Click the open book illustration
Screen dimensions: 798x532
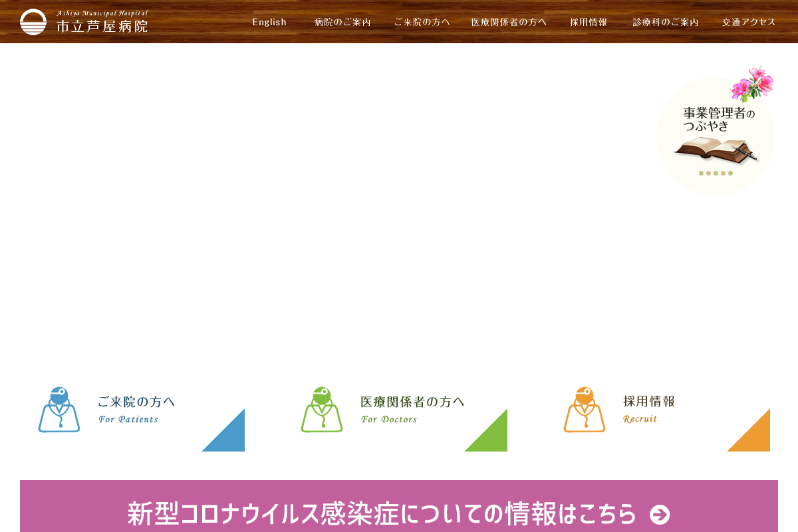(715, 150)
